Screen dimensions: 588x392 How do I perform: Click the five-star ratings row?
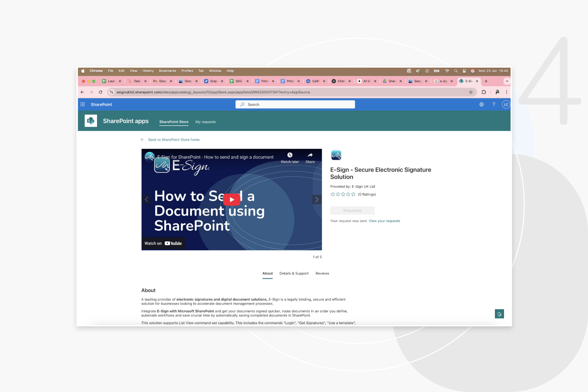(x=343, y=194)
